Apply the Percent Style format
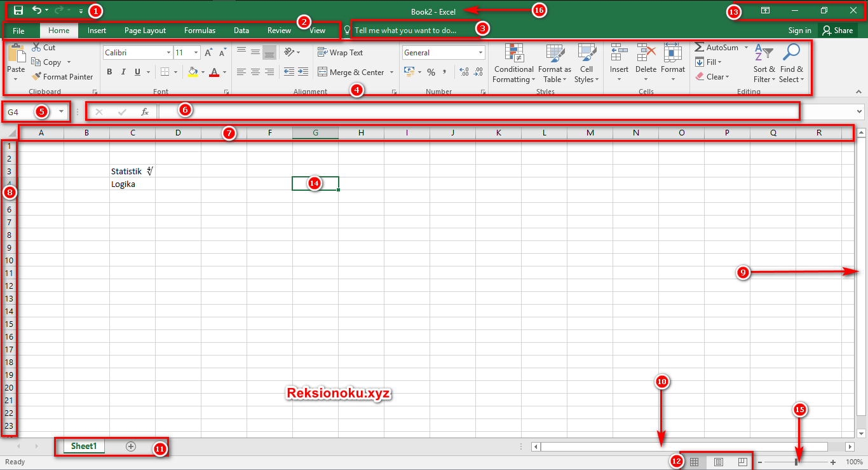This screenshot has height=470, width=868. pyautogui.click(x=430, y=72)
